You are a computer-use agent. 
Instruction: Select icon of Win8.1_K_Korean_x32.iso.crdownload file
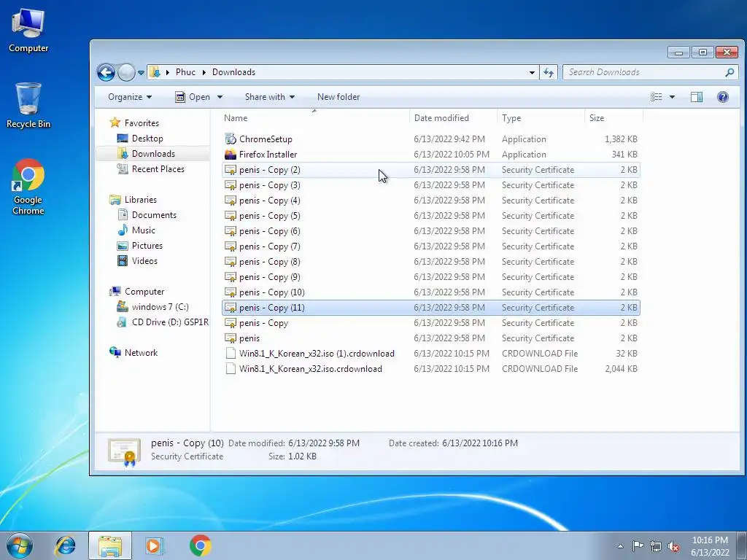(x=231, y=369)
